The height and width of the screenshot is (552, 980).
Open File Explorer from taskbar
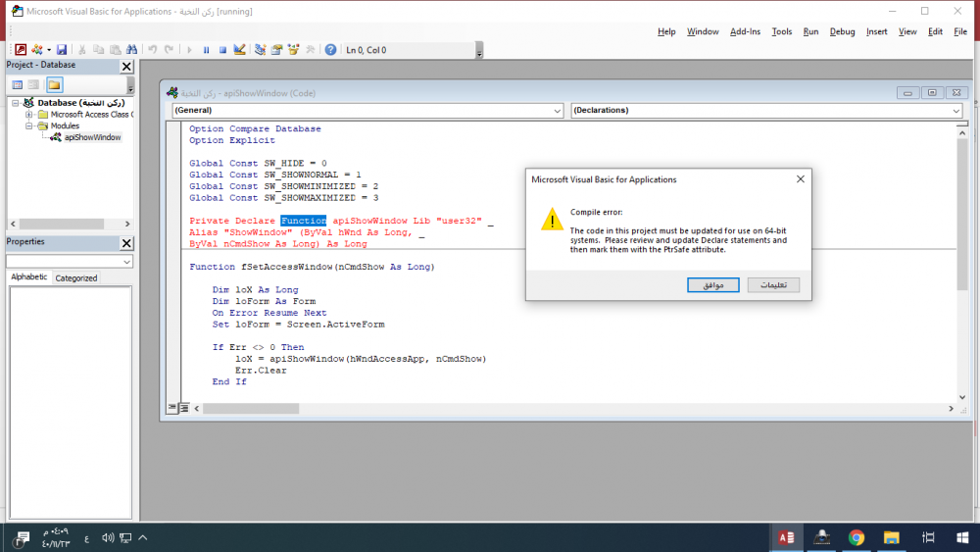(891, 537)
